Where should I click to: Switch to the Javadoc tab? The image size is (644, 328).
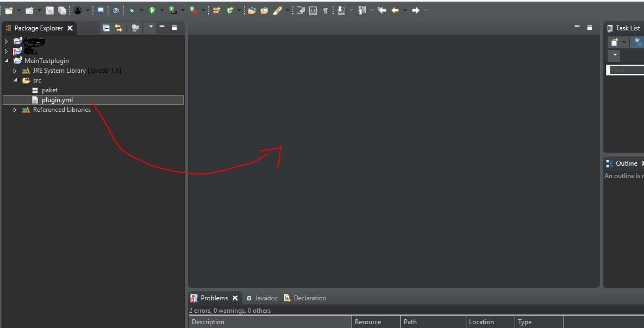[266, 298]
